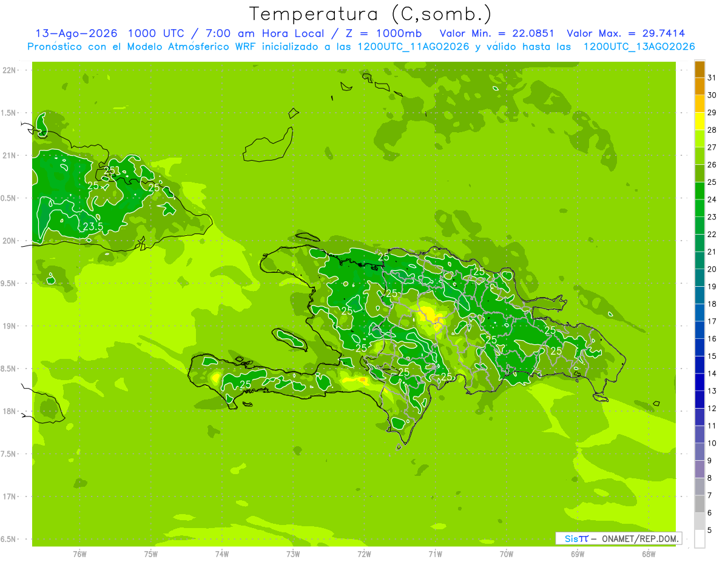Click the 22N latitude label
Image resolution: width=728 pixels, height=562 pixels.
pyautogui.click(x=10, y=70)
